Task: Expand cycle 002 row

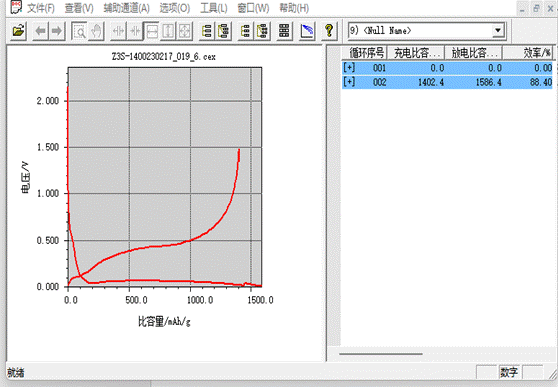Action: click(349, 82)
